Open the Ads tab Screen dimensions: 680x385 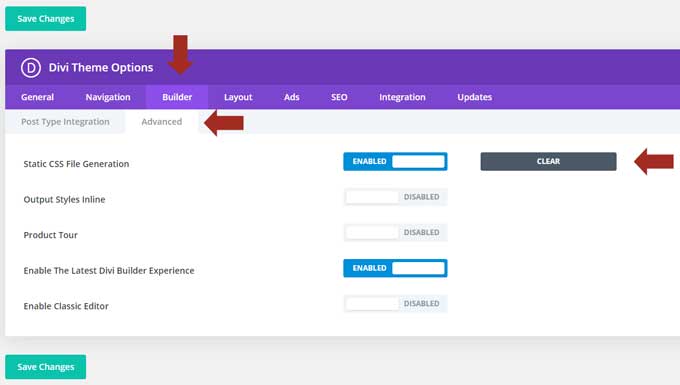(291, 97)
